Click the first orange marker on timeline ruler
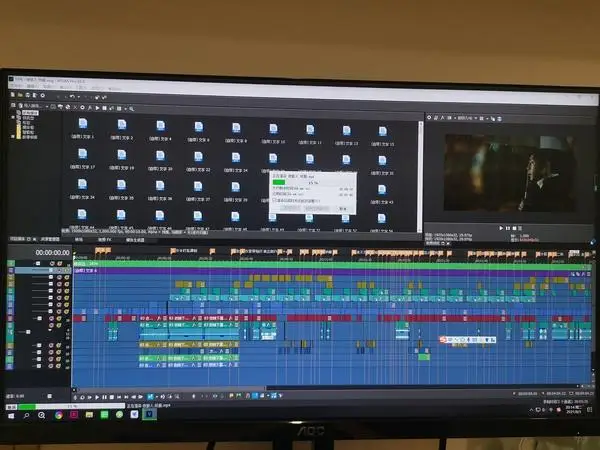Viewport: 600px width, 450px height. pos(97,251)
